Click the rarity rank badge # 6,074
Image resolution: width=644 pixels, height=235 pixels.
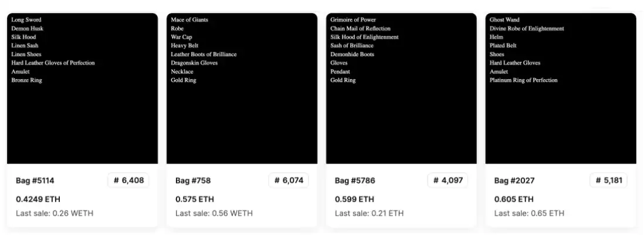pyautogui.click(x=289, y=180)
